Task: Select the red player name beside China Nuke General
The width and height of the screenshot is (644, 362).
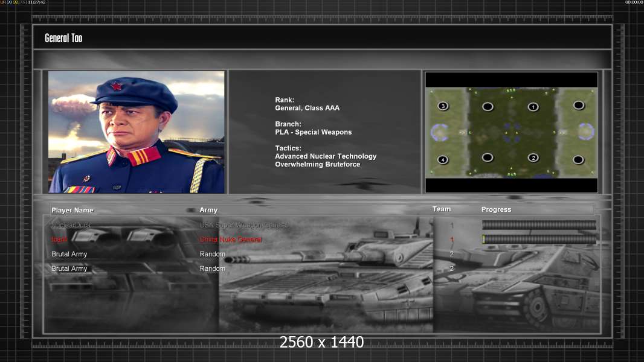Action: pos(59,240)
